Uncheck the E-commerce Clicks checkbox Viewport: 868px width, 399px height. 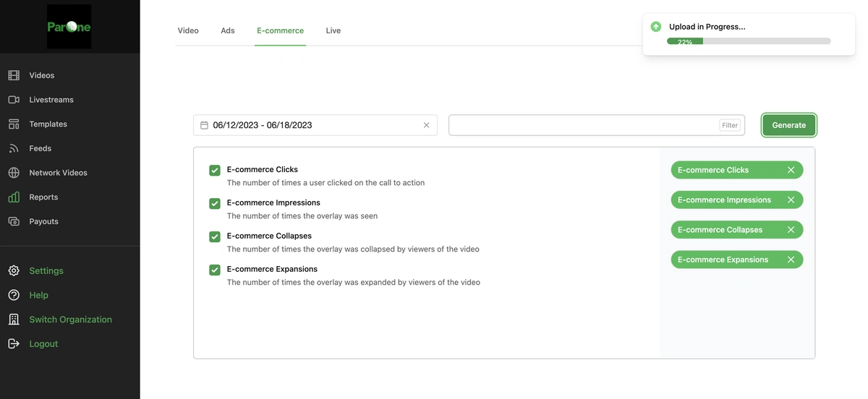215,171
